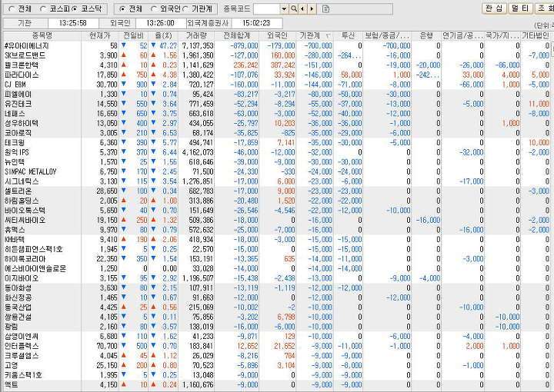Select the 쌍용건설 stock row

pyautogui.click(x=277, y=317)
